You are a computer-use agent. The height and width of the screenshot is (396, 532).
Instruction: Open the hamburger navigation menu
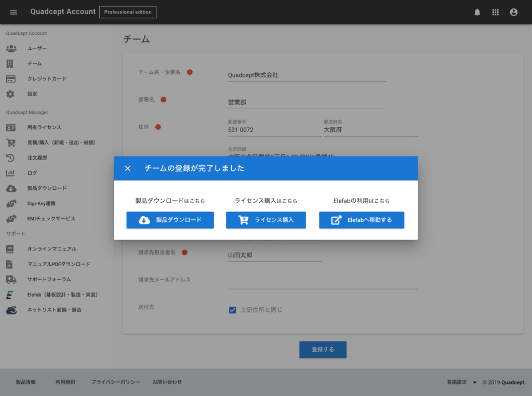click(14, 12)
